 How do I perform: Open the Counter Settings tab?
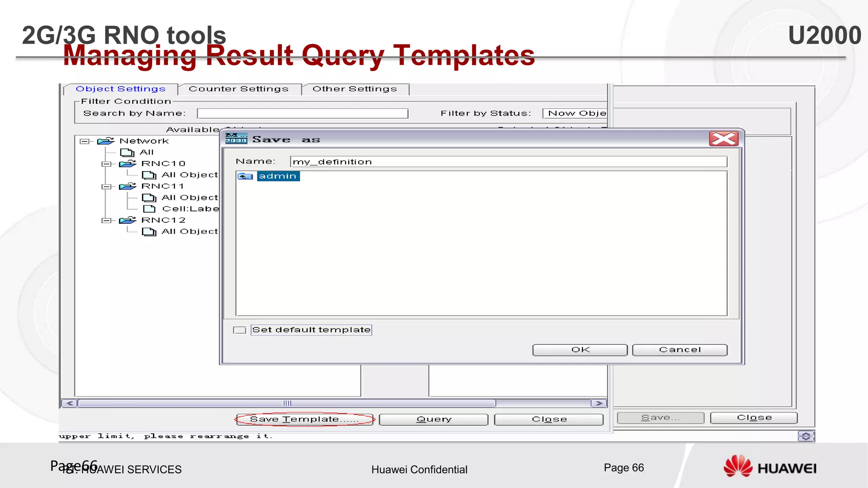pyautogui.click(x=239, y=89)
